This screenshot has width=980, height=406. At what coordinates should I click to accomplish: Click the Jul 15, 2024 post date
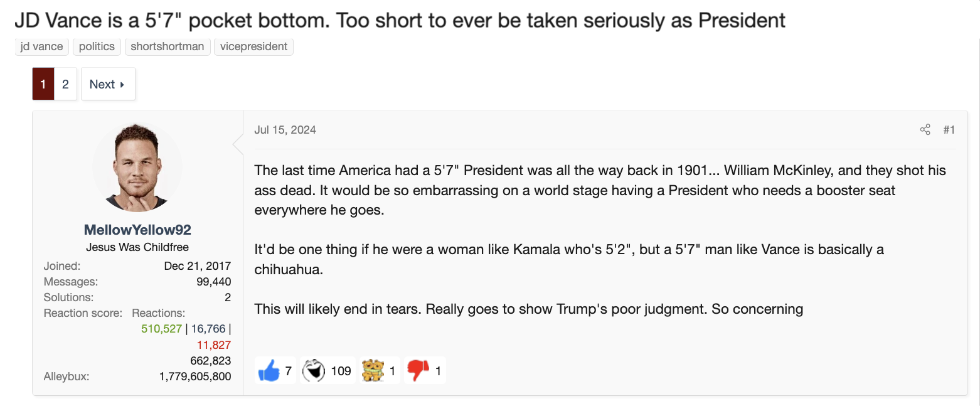point(285,130)
